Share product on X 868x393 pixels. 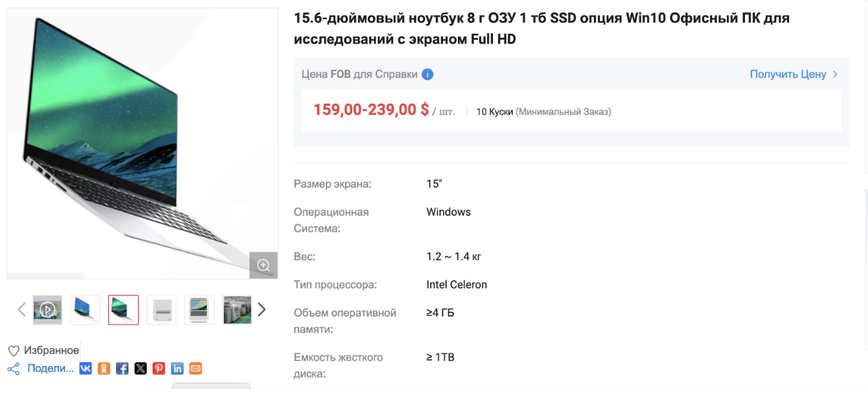(141, 369)
